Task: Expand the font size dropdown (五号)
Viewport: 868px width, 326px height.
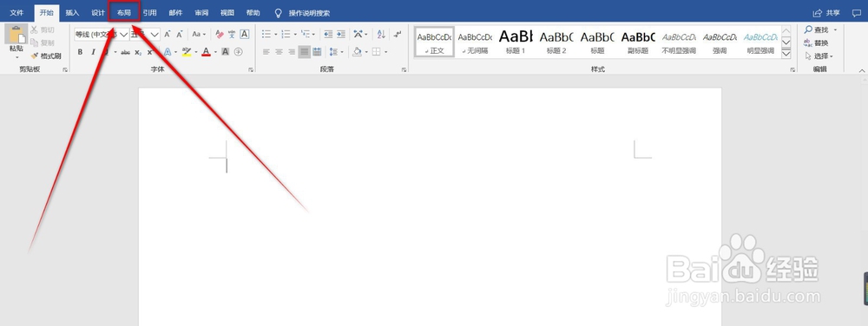Action: 155,35
